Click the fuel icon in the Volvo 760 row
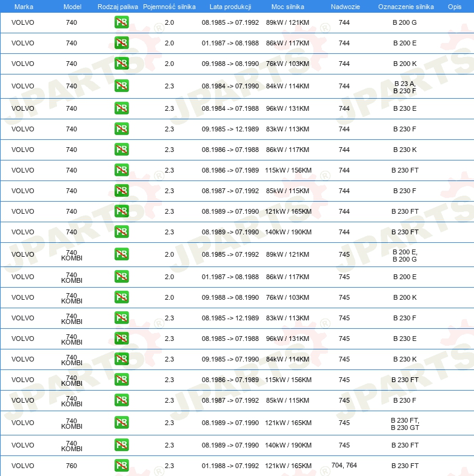The height and width of the screenshot is (476, 474). 122,466
